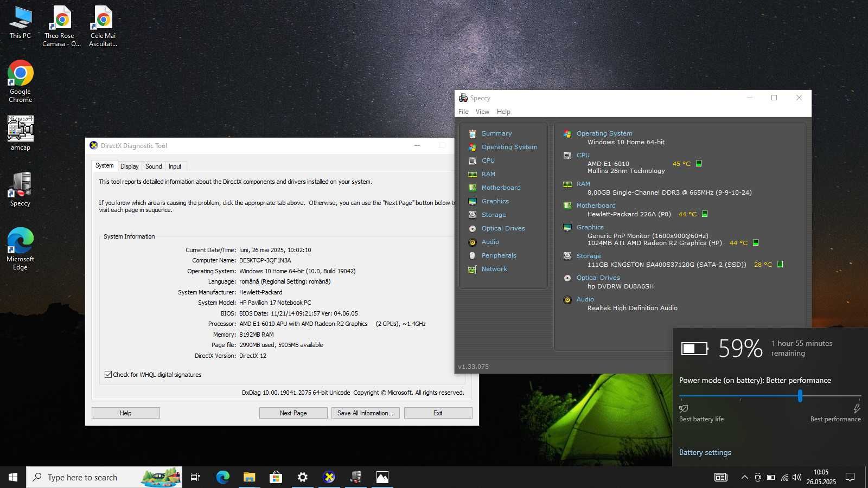Click the RAM icon in Speccy sidebar
The height and width of the screenshot is (488, 868).
[x=473, y=174]
